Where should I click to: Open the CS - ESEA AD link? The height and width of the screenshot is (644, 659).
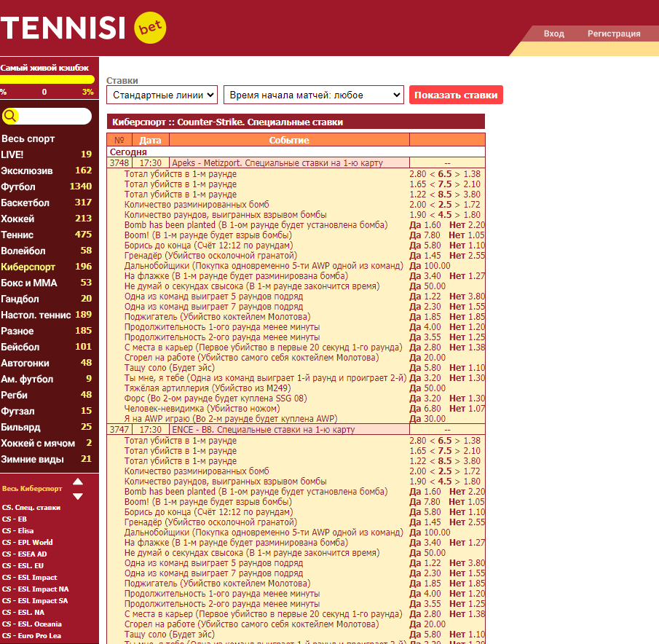[24, 554]
